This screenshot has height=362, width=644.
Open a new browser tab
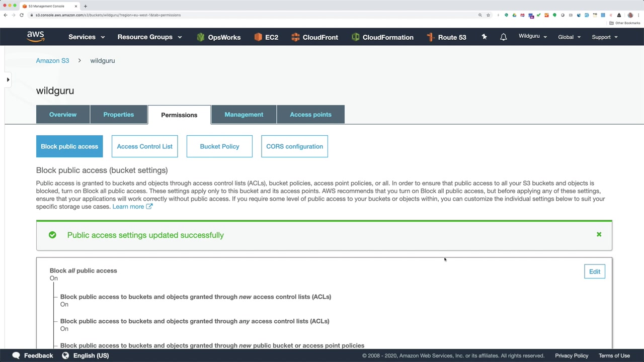click(x=86, y=6)
